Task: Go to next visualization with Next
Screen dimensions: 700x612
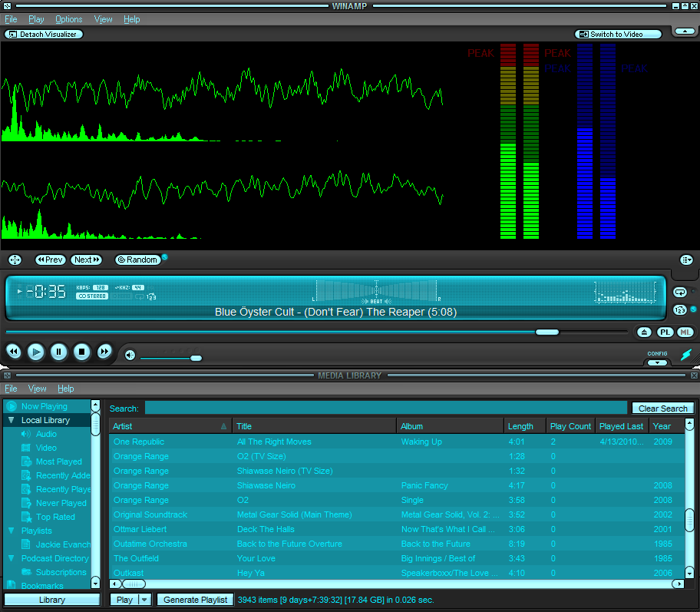Action: point(87,260)
